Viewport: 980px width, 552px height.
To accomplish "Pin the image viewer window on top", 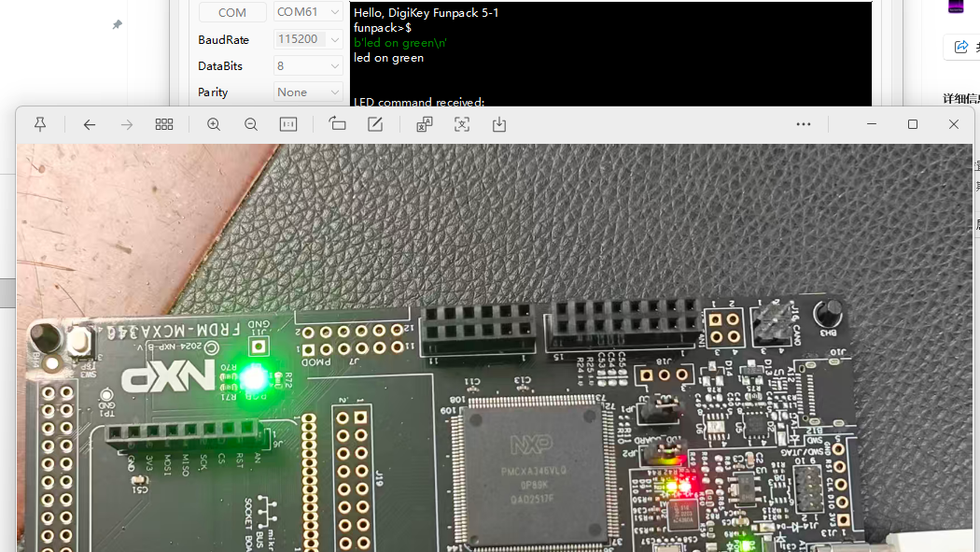I will click(40, 124).
